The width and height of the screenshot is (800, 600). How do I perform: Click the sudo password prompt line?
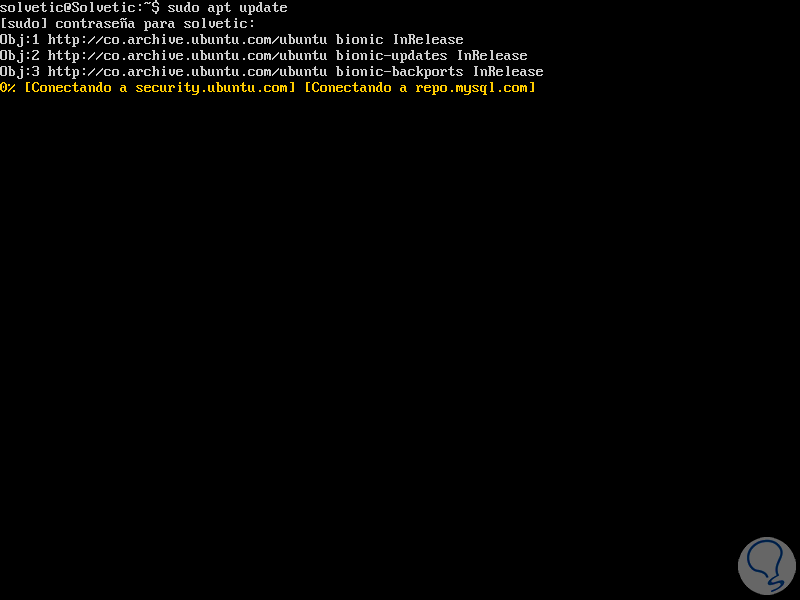(127, 24)
